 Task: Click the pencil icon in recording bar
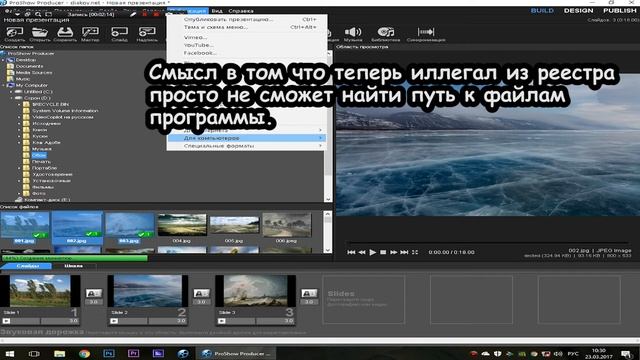[x=133, y=14]
